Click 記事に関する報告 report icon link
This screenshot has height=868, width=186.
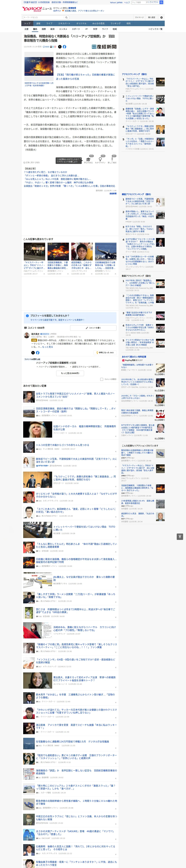coord(32,162)
